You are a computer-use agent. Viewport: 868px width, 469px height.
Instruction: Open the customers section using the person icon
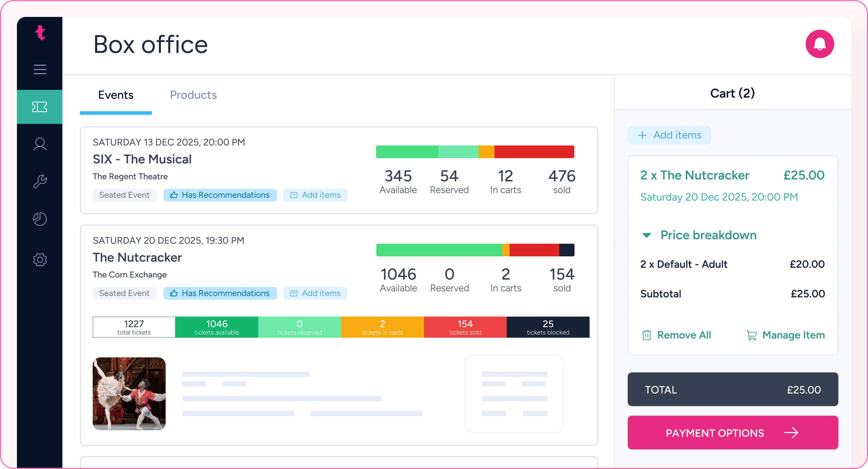[x=39, y=144]
